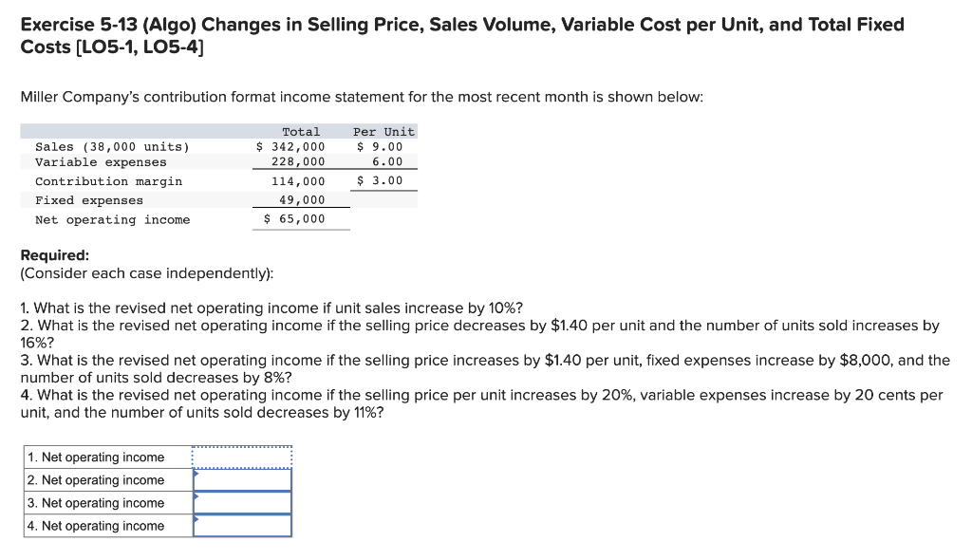Select the Exercise 5-13 title heading

[461, 24]
